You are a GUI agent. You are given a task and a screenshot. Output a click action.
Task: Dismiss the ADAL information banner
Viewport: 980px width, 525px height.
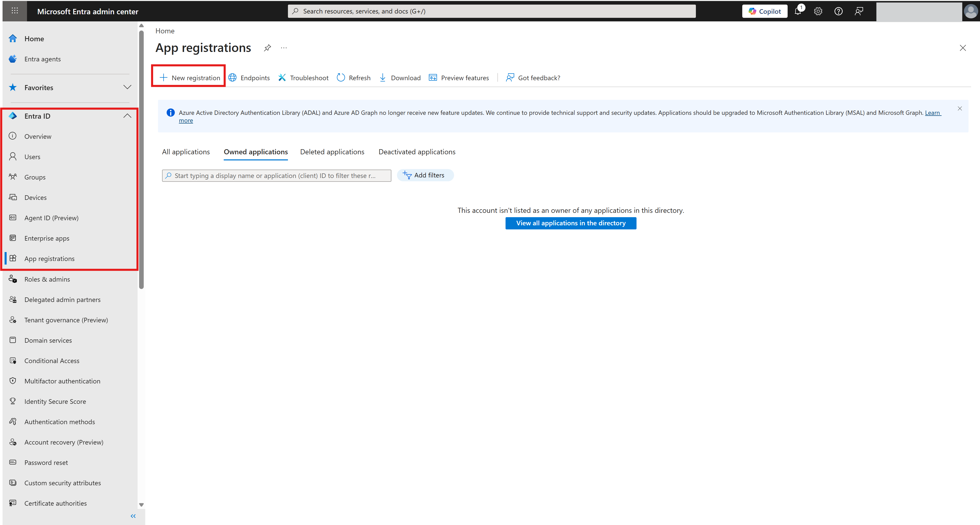960,109
